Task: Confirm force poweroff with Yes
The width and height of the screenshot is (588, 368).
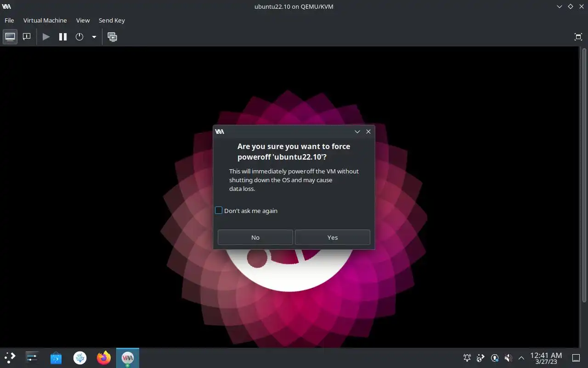Action: (333, 237)
